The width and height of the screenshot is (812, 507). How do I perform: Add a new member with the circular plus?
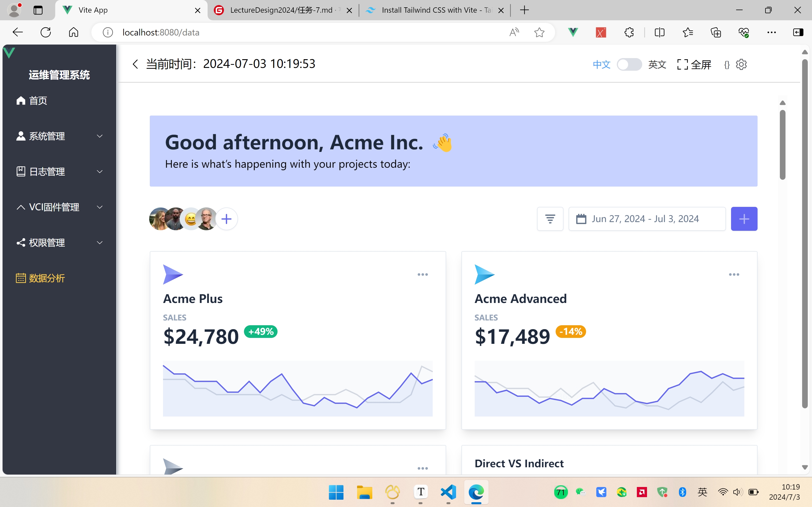pyautogui.click(x=226, y=219)
